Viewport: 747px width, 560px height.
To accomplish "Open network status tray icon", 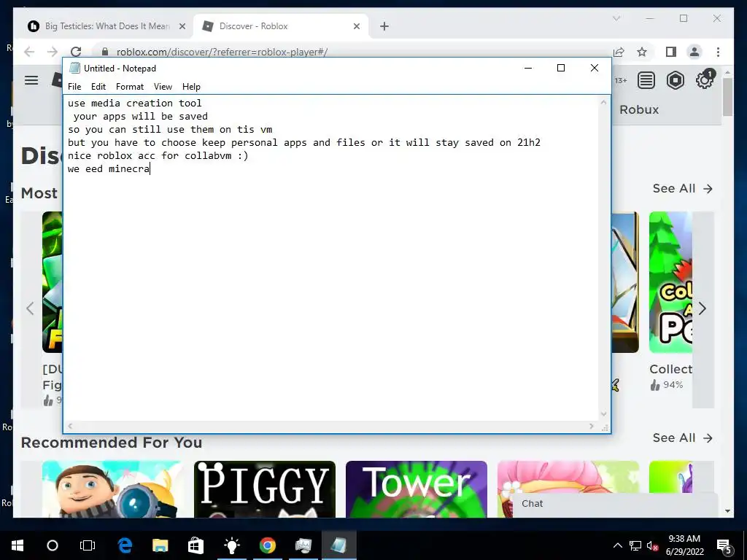I will (x=635, y=545).
